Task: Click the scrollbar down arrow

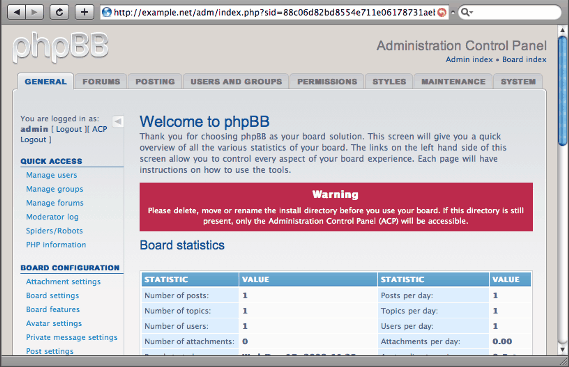Action: point(563,350)
